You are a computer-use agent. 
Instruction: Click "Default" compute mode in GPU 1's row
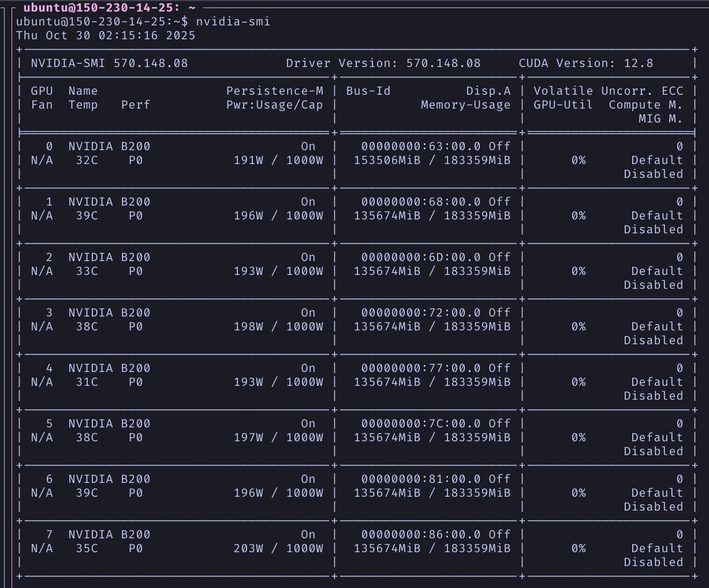tap(657, 216)
